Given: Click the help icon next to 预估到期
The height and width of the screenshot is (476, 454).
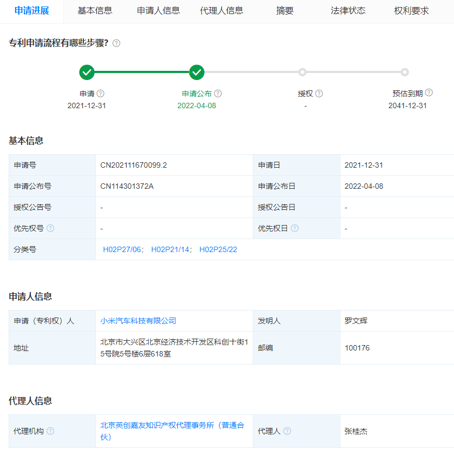Looking at the screenshot, I should point(429,93).
